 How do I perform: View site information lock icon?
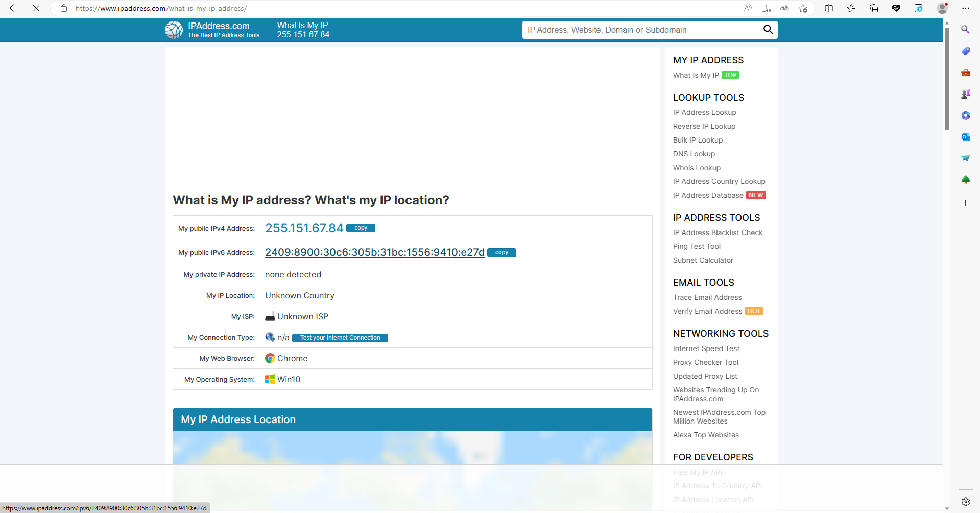click(64, 8)
